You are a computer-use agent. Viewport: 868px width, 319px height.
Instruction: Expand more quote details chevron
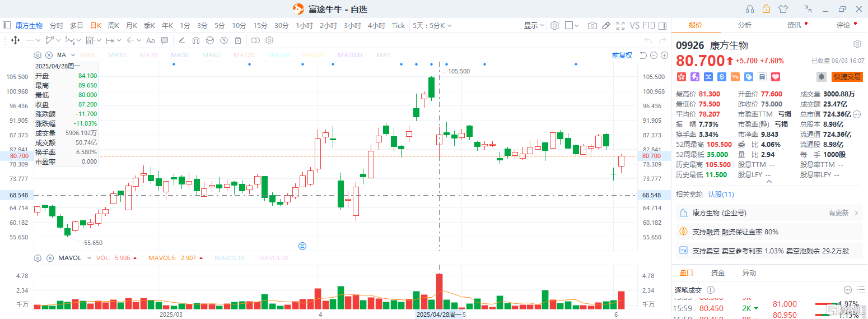768,181
